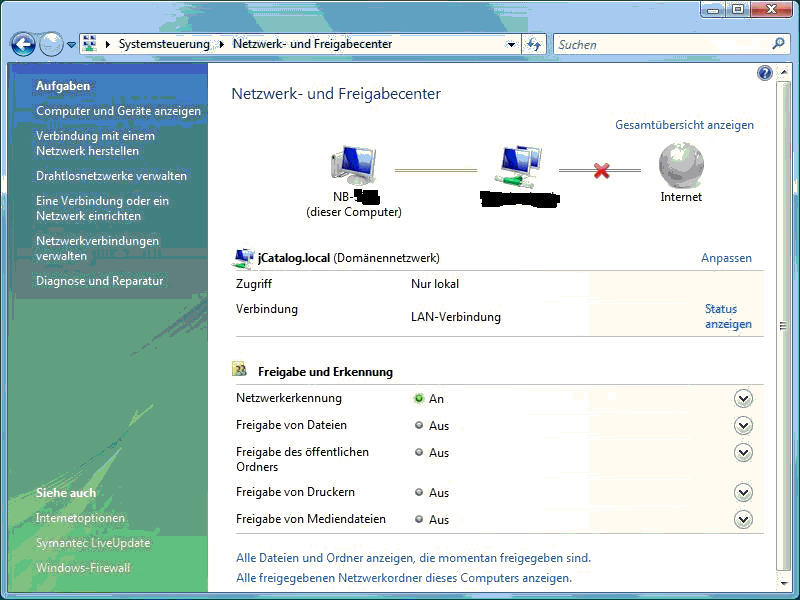Open Symantec LiveUpdate link

click(93, 543)
